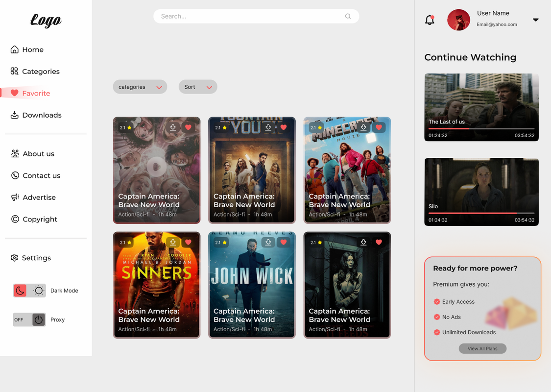This screenshot has width=551, height=392.
Task: Click the No Ads benefit
Action: (447, 317)
